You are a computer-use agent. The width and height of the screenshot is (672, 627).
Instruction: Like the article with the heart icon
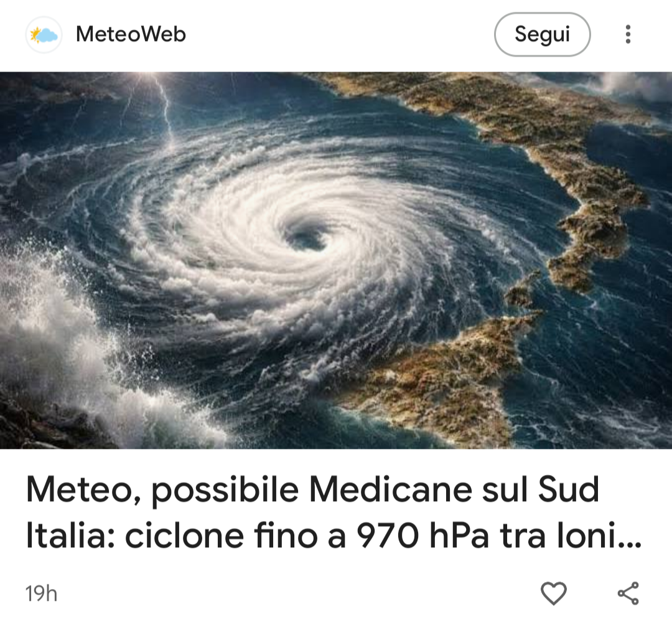coord(554,593)
